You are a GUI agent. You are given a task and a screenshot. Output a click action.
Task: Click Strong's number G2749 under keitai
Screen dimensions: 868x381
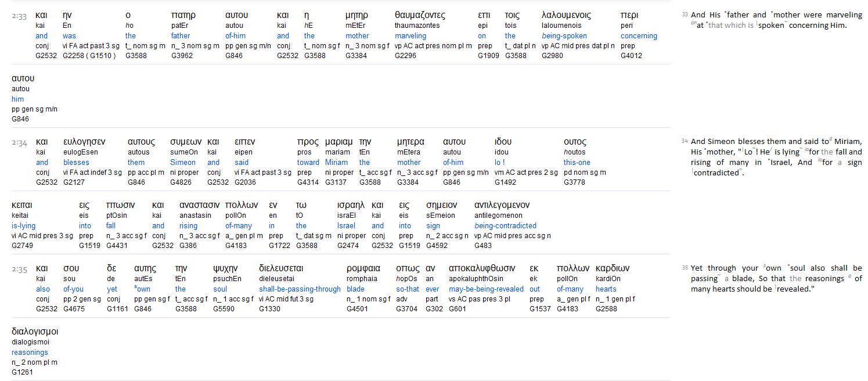click(x=22, y=246)
